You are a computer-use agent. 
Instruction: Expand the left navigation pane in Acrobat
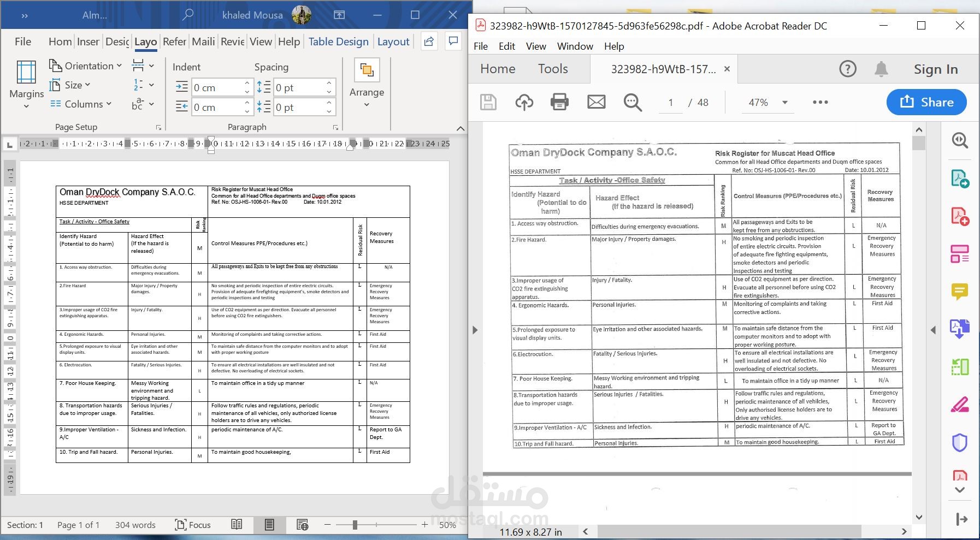(x=475, y=330)
